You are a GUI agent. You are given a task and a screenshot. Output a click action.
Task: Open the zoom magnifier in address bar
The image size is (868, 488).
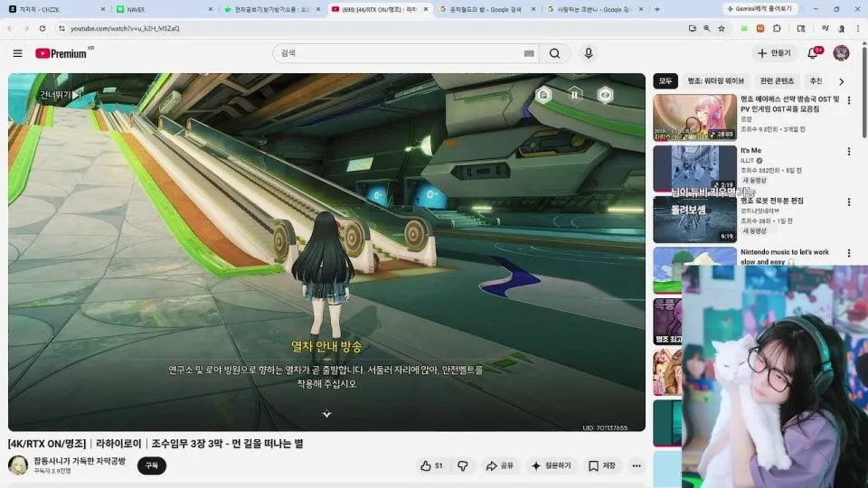707,28
